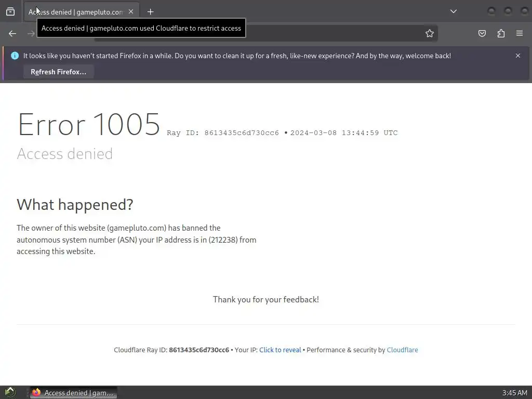The image size is (532, 399).
Task: Select the Firefox Access denied taskbar button
Action: 74,393
